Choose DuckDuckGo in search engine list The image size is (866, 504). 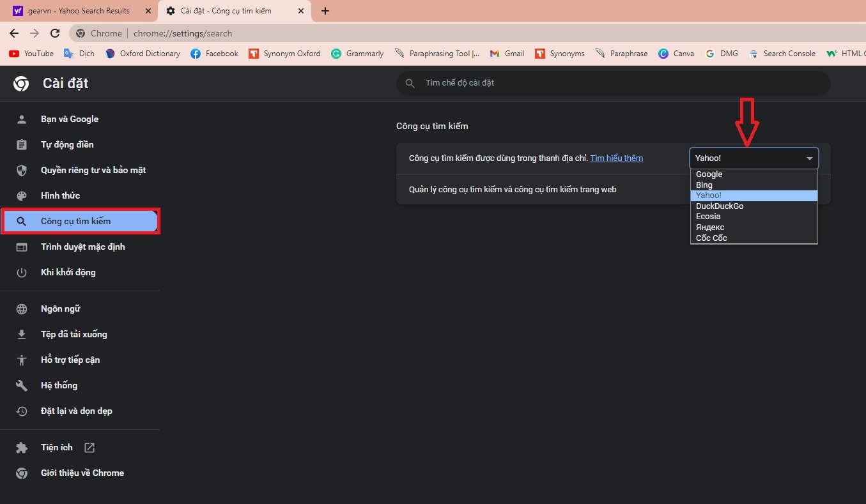754,206
